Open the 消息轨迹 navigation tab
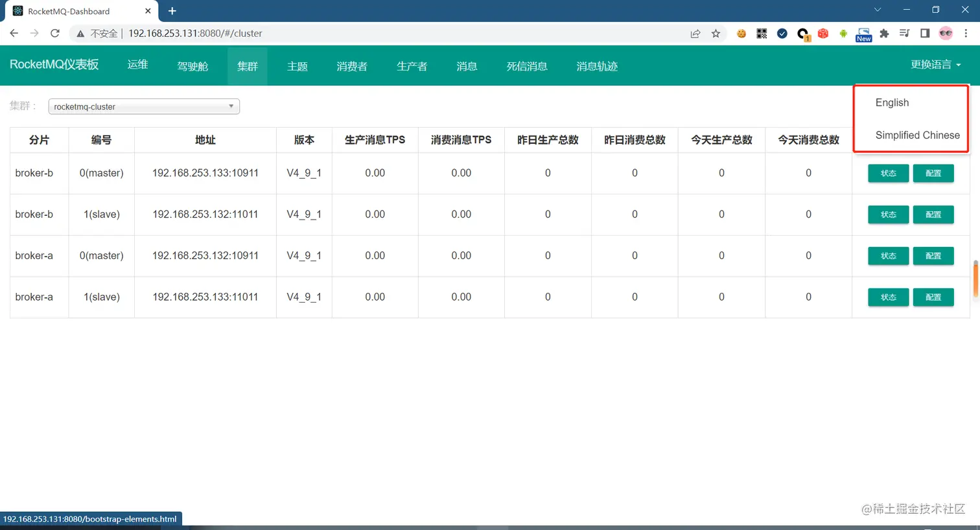Screen dimensions: 980x530 click(597, 66)
